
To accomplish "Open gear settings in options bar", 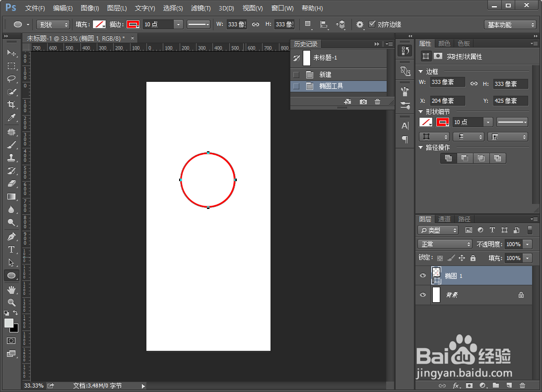I will [x=360, y=24].
